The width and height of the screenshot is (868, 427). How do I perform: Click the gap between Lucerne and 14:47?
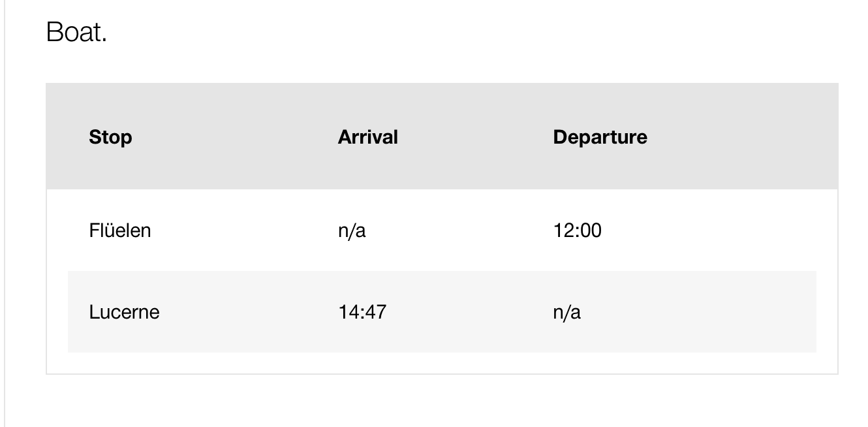[249, 312]
